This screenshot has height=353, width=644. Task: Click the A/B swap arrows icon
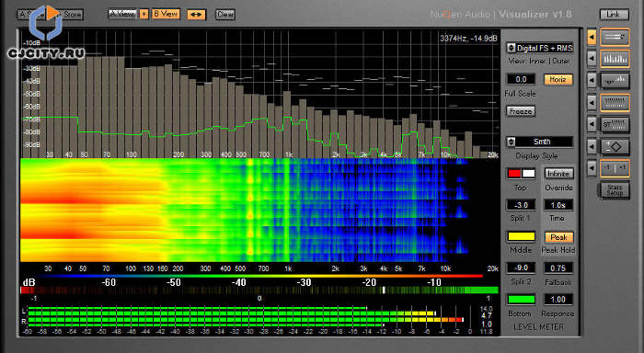[x=196, y=15]
